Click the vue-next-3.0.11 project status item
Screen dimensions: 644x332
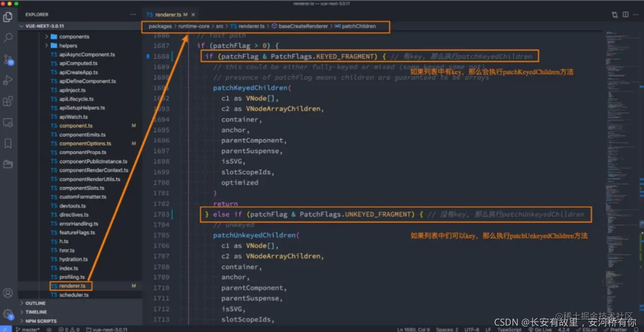pos(107,330)
